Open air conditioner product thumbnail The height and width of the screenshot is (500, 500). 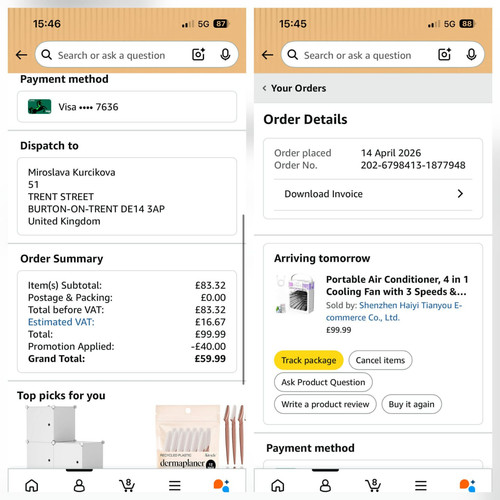295,294
